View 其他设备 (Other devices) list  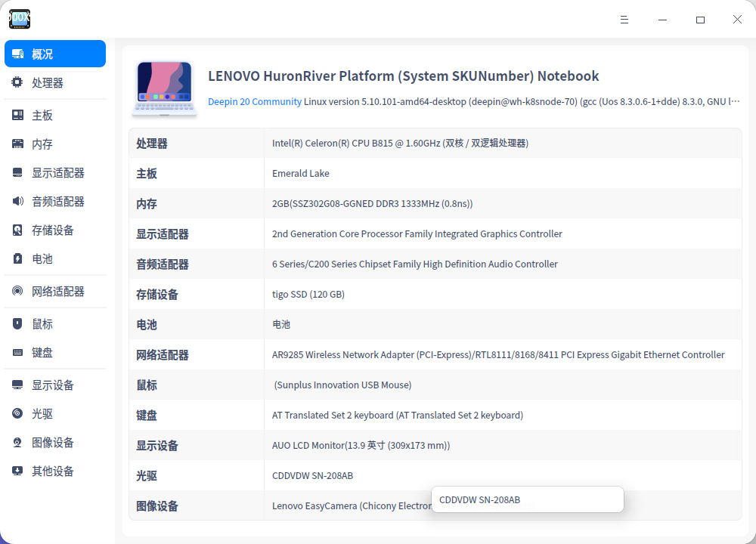pos(47,471)
